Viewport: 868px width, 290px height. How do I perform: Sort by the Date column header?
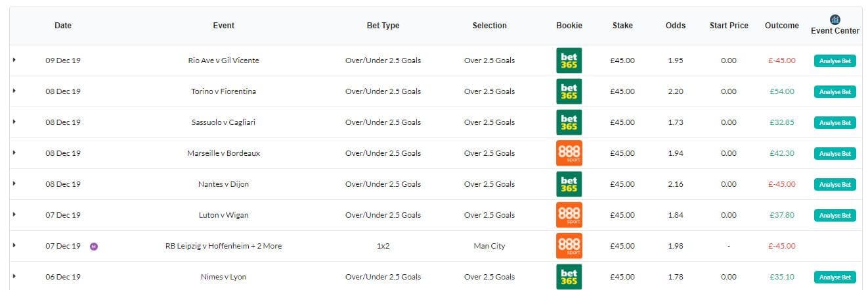click(63, 26)
